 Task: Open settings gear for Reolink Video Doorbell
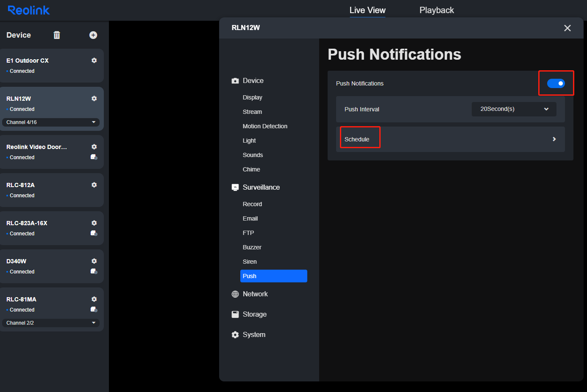point(94,147)
